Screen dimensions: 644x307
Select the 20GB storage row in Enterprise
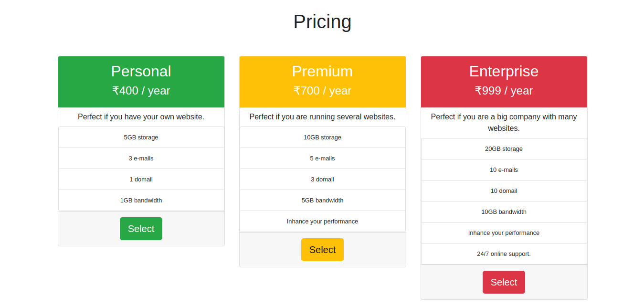coord(504,148)
